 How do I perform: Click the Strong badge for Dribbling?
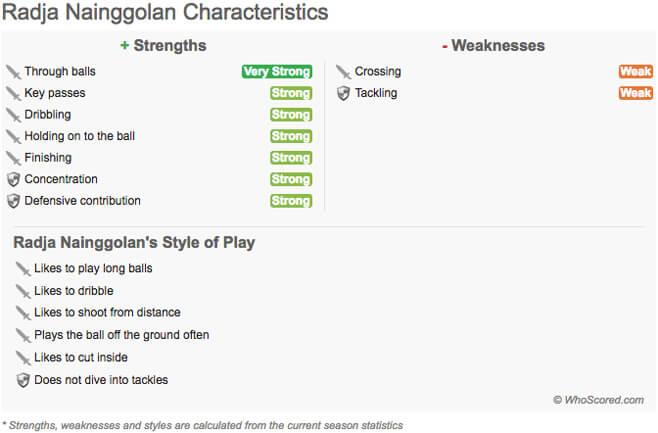point(291,115)
